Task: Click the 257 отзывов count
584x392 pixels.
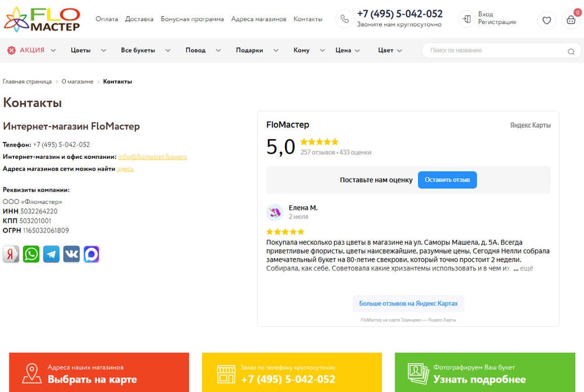Action: click(x=318, y=152)
